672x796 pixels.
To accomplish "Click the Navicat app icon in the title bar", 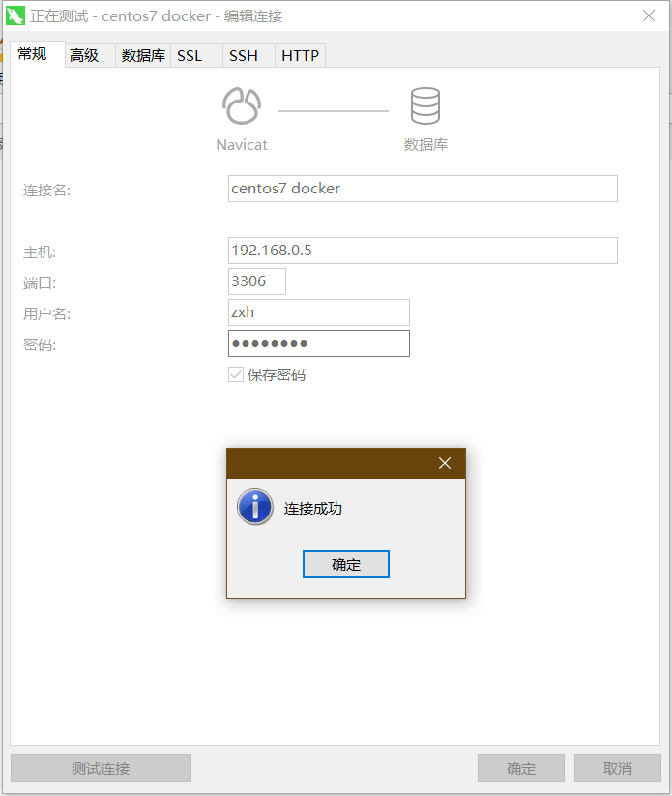I will click(x=15, y=15).
